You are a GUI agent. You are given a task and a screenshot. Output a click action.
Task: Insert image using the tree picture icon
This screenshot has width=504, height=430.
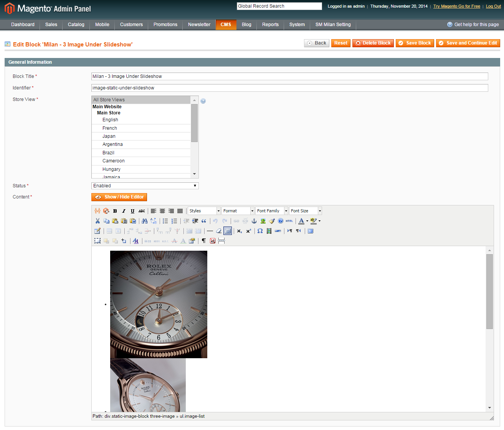[263, 221]
